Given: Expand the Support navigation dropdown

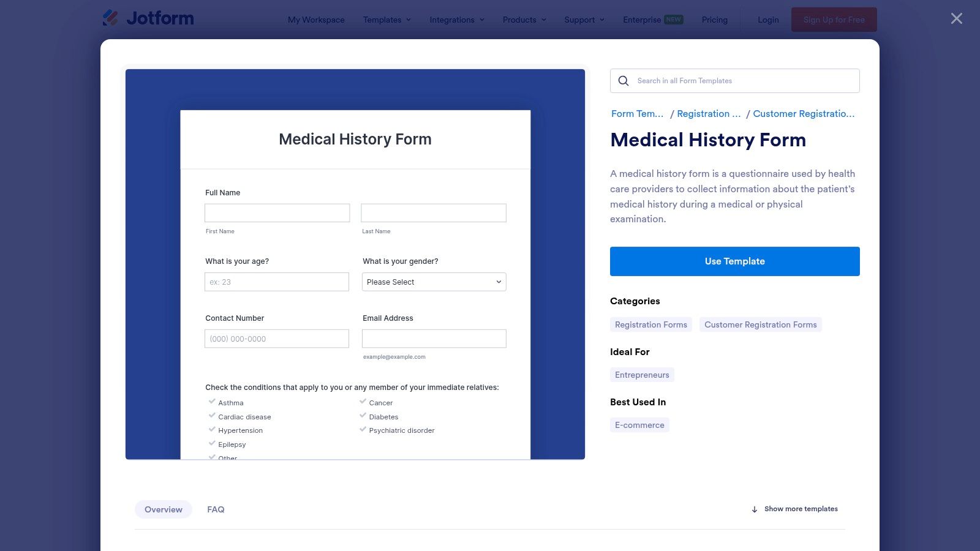Looking at the screenshot, I should coord(583,20).
